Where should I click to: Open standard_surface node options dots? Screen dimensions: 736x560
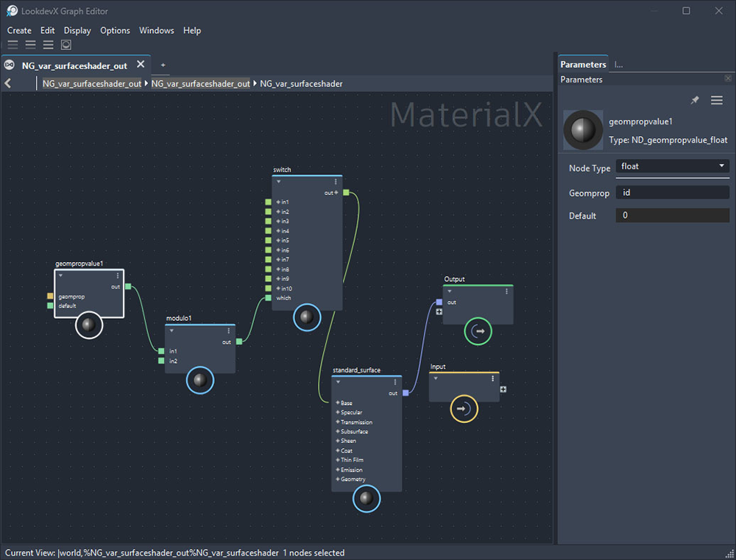point(395,382)
